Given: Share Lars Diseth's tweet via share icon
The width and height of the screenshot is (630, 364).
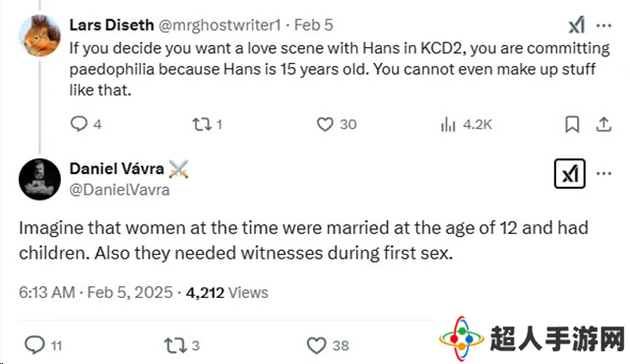Looking at the screenshot, I should pos(603,124).
